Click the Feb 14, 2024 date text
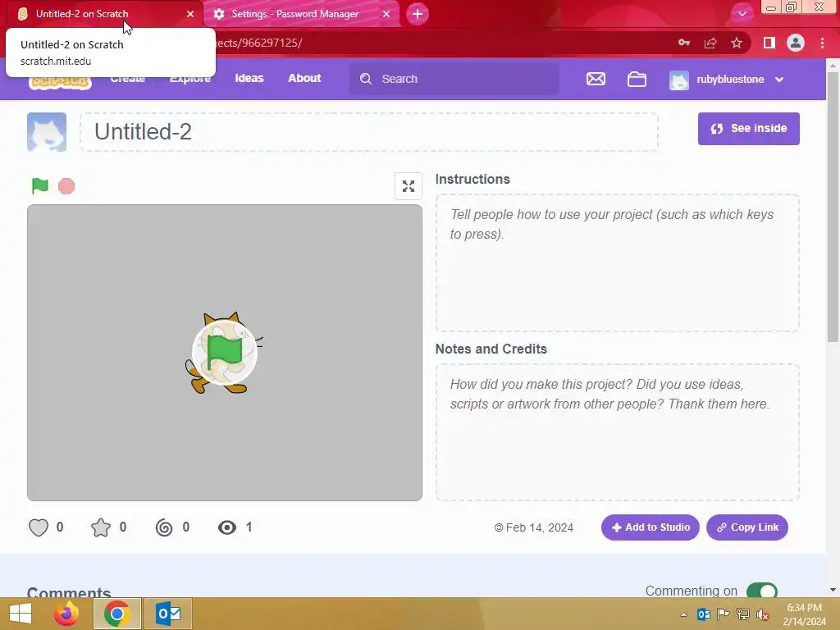This screenshot has height=630, width=840. (540, 527)
